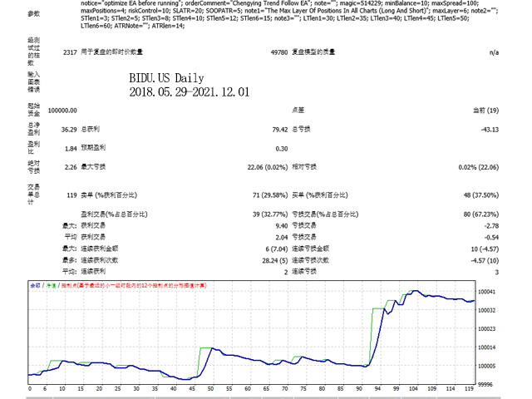Click the date range '2018.05.29-2021.12.01'
532x399 pixels.
tap(190, 92)
